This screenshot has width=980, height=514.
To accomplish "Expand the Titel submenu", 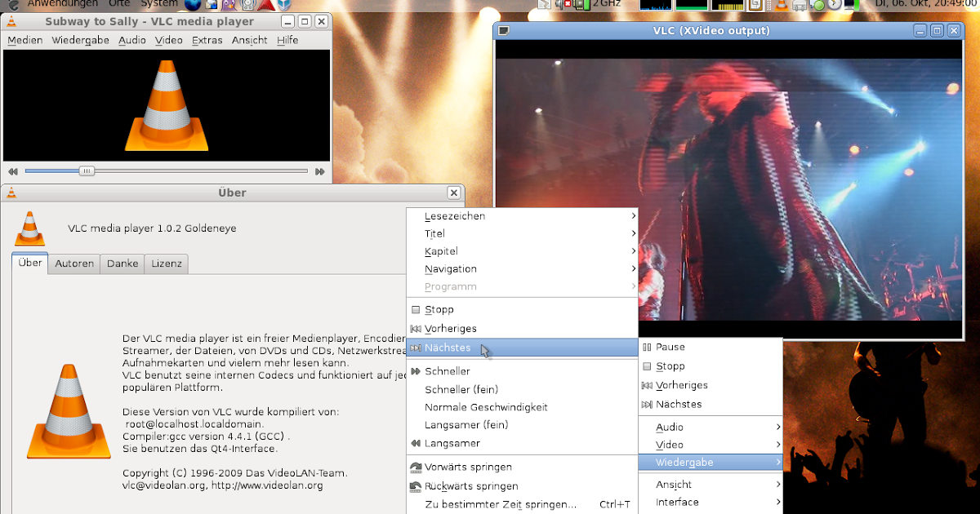I will 523,233.
